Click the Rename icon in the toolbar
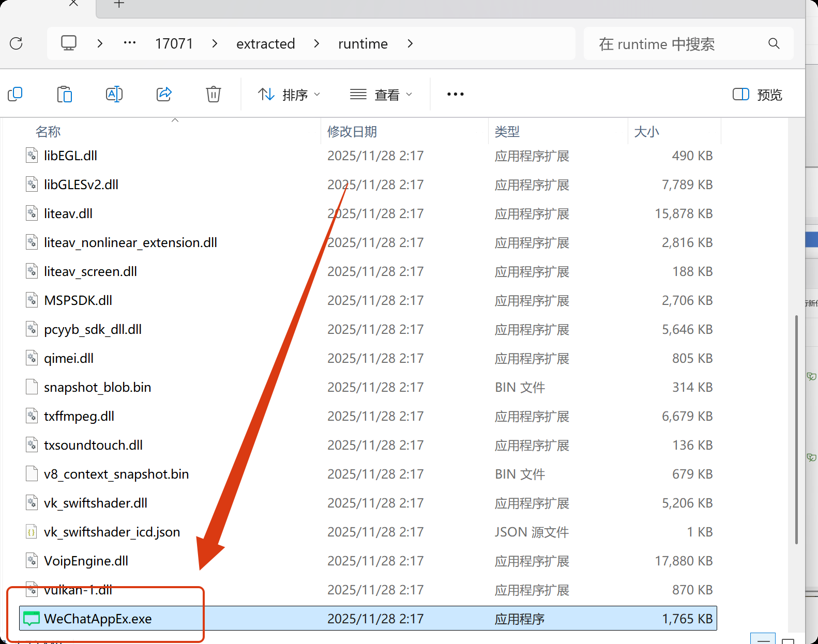Viewport: 818px width, 644px height. coord(114,94)
